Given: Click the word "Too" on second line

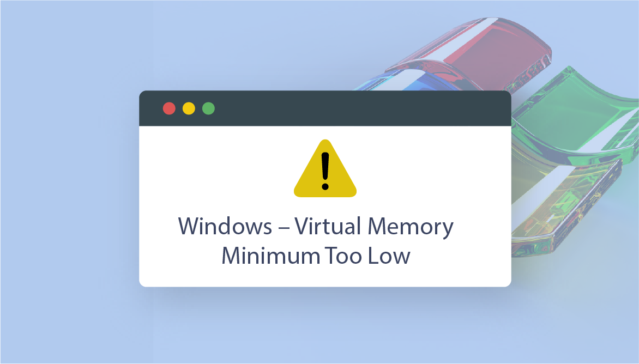Looking at the screenshot, I should [343, 256].
